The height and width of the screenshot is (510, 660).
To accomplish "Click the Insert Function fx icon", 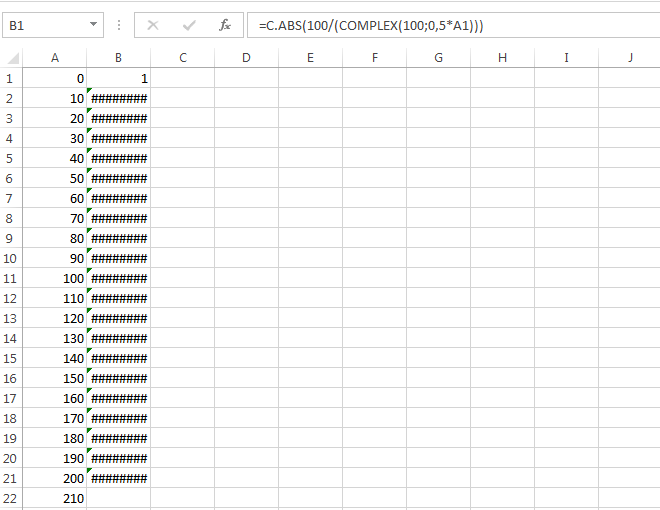I will pos(224,25).
